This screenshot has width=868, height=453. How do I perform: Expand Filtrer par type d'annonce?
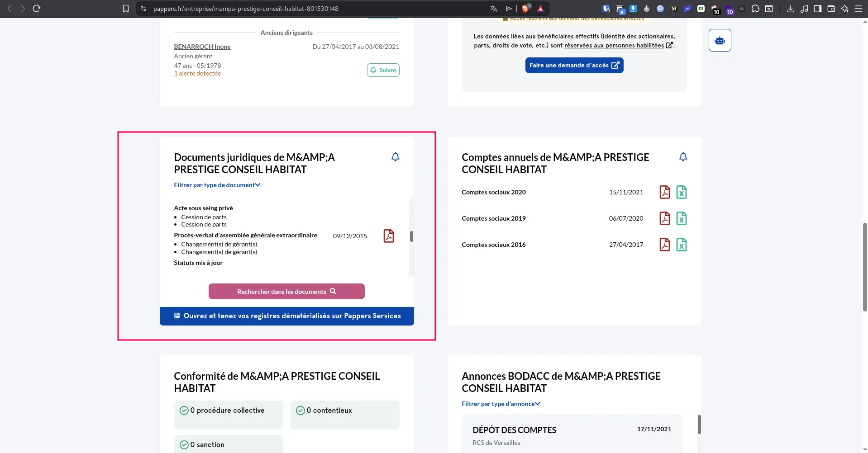click(x=501, y=404)
